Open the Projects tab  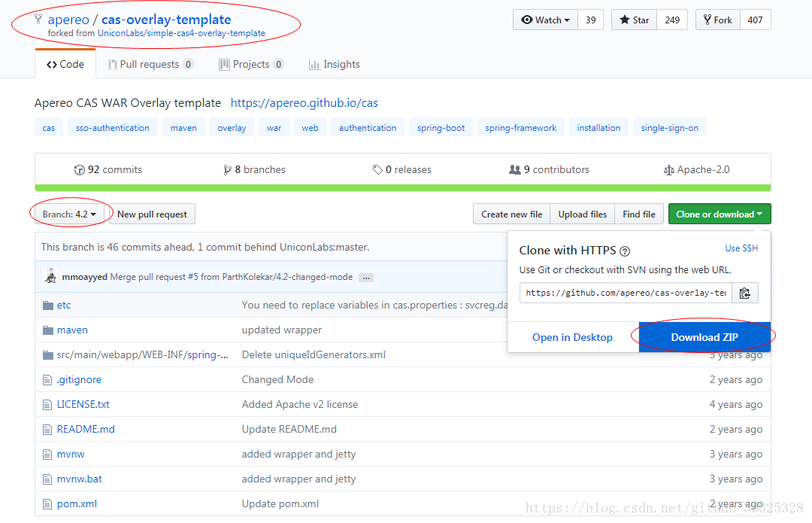point(251,64)
